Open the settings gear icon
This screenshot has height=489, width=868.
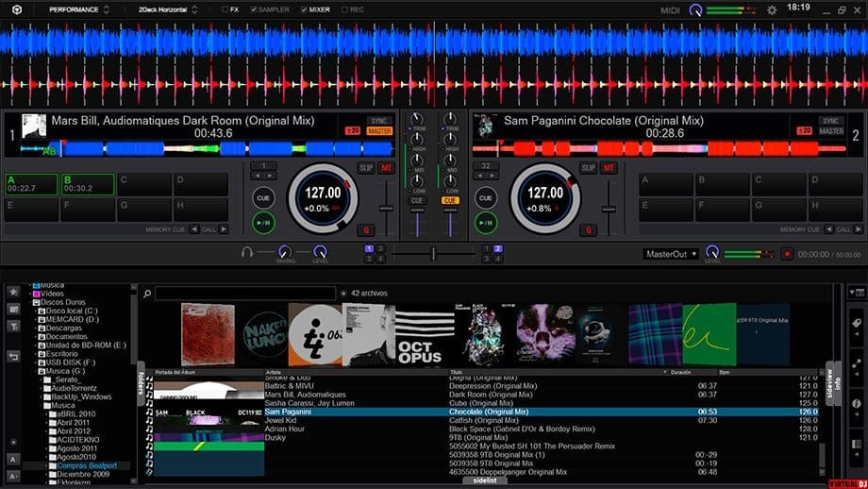(x=771, y=10)
